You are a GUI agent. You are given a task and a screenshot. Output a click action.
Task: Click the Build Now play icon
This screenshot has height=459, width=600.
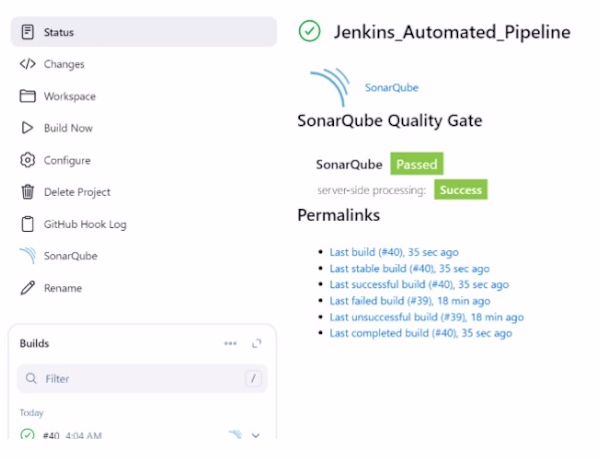(28, 128)
